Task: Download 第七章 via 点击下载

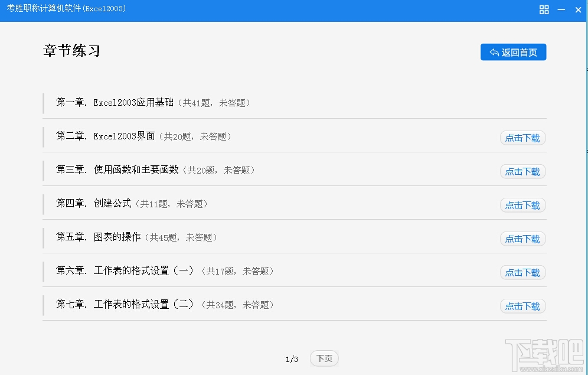Action: click(x=522, y=306)
